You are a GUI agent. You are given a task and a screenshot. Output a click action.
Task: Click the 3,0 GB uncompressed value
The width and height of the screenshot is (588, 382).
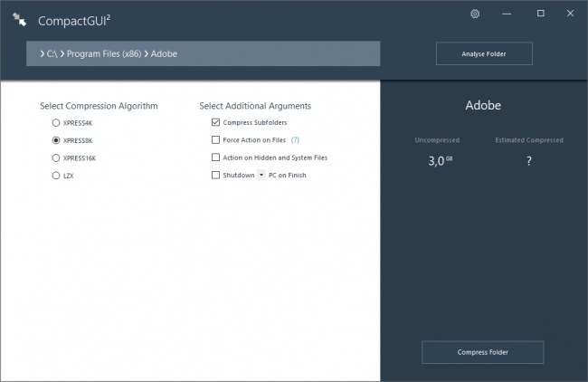(441, 161)
